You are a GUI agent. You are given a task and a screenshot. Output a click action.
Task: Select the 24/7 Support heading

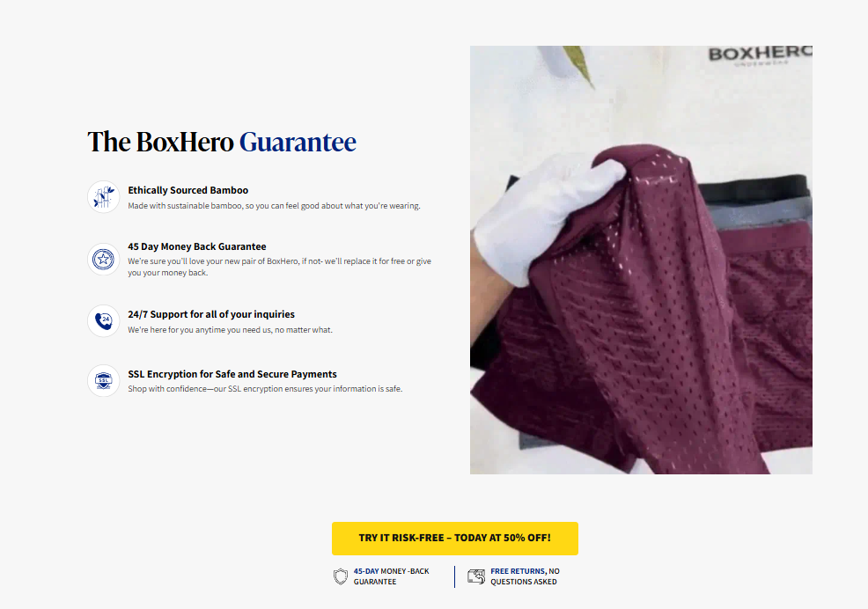pyautogui.click(x=211, y=314)
